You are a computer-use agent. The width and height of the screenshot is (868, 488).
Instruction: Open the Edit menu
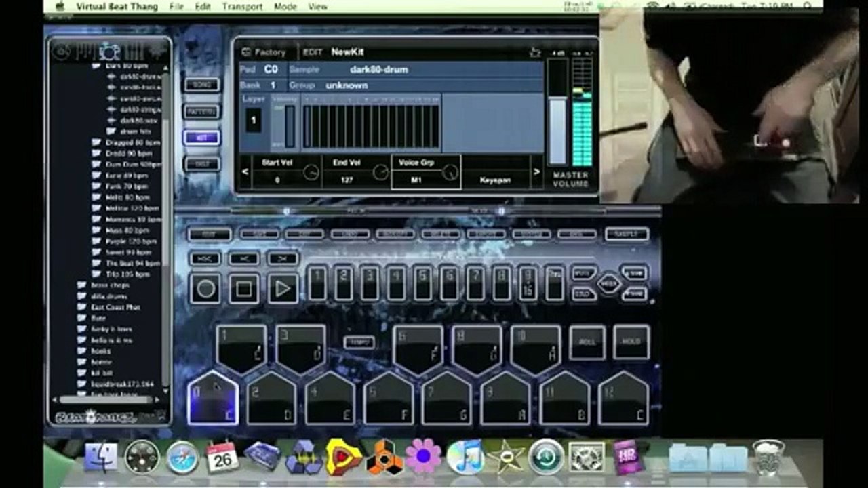tap(203, 7)
